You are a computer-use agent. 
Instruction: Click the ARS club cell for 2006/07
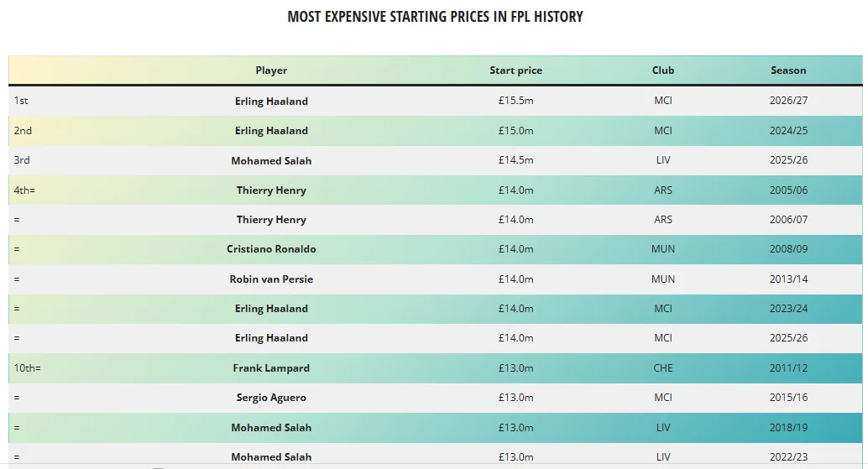[663, 220]
